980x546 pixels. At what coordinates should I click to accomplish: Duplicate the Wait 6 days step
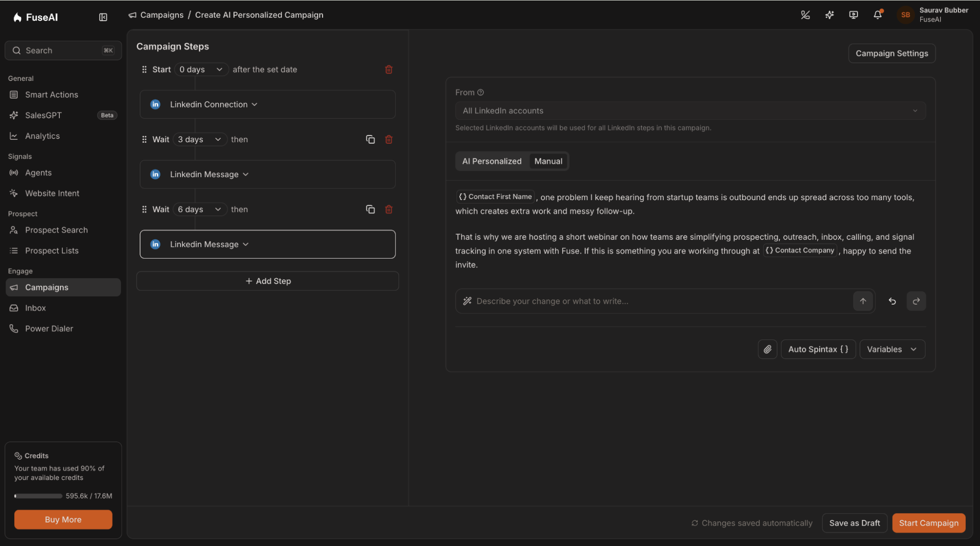370,209
